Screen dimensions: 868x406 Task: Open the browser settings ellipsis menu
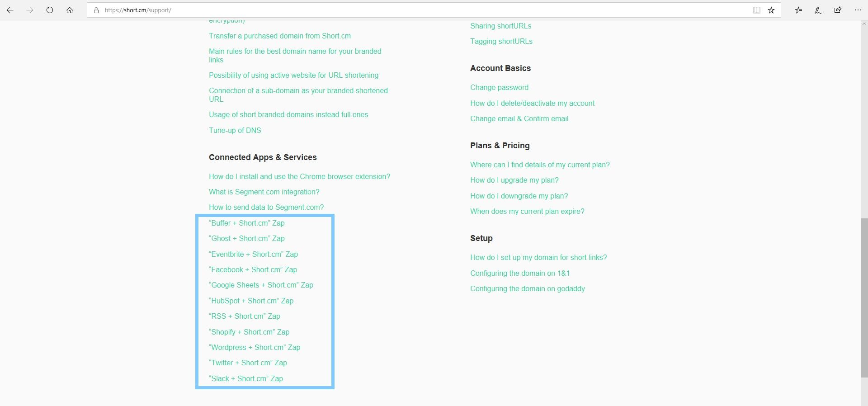click(858, 10)
